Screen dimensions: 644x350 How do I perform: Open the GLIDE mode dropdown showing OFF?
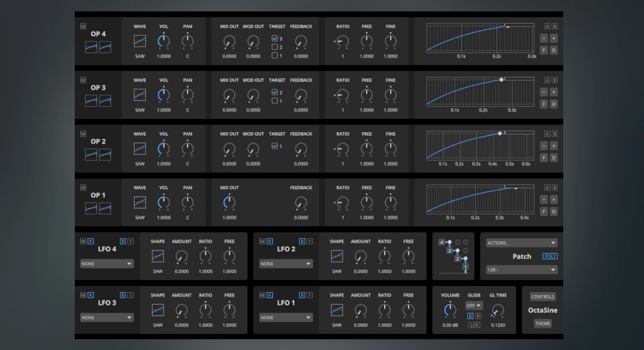click(474, 306)
